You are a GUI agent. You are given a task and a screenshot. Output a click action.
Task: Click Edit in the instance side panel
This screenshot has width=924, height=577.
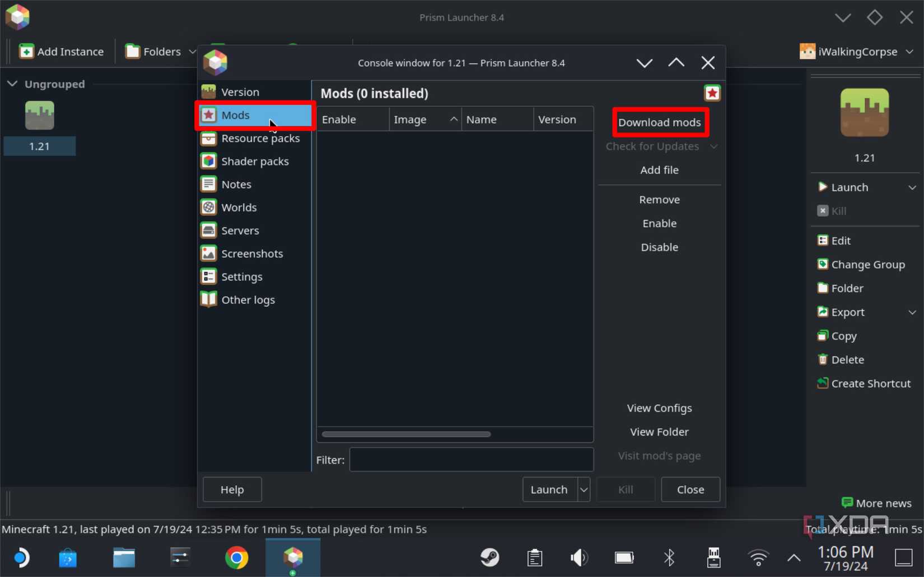(834, 241)
